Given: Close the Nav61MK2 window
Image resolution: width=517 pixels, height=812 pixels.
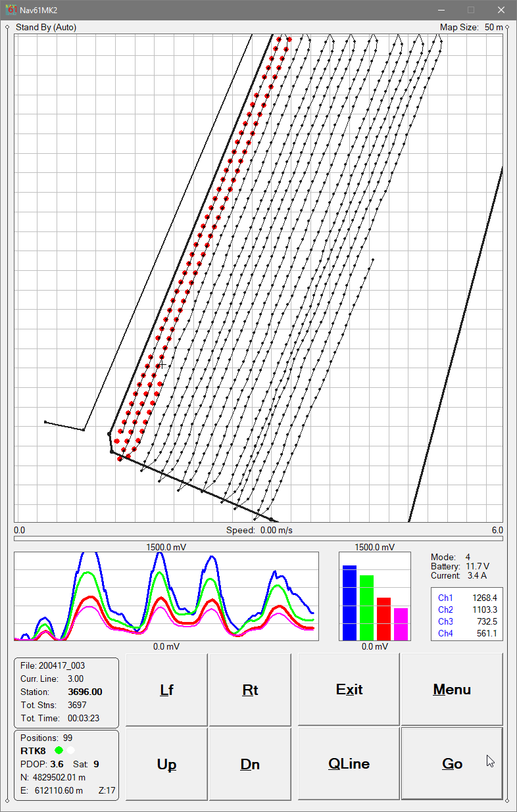Looking at the screenshot, I should (501, 10).
